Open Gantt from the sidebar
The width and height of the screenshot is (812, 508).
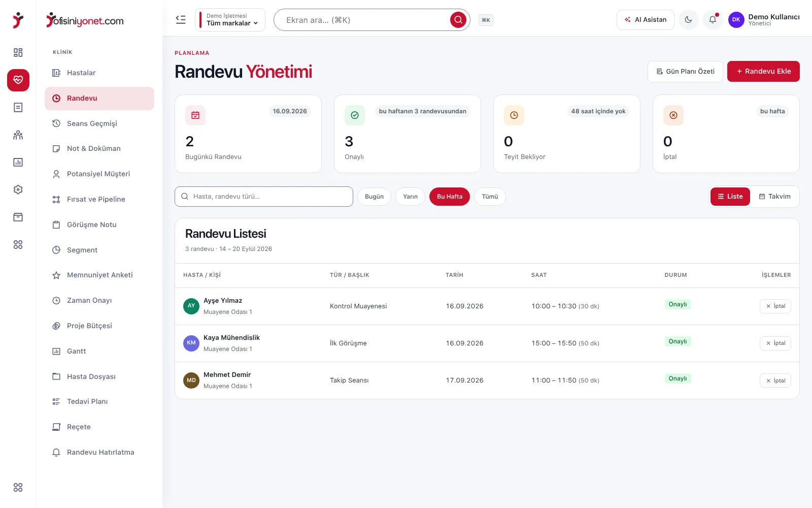click(99, 351)
